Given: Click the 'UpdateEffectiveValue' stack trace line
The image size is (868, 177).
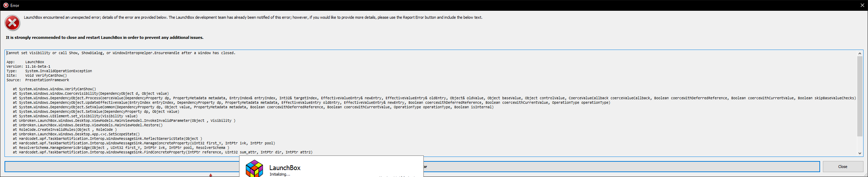Looking at the screenshot, I should pyautogui.click(x=312, y=103).
